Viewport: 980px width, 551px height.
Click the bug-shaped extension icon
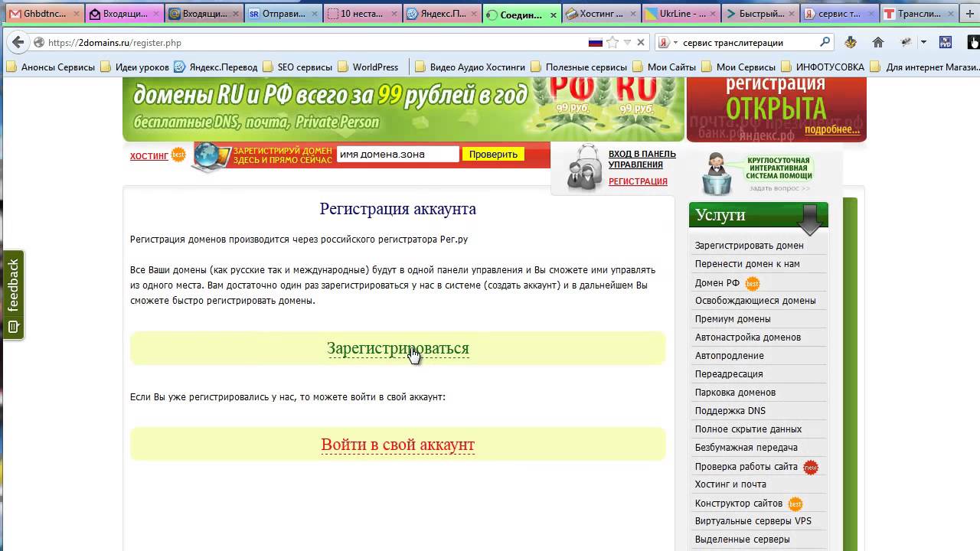906,43
